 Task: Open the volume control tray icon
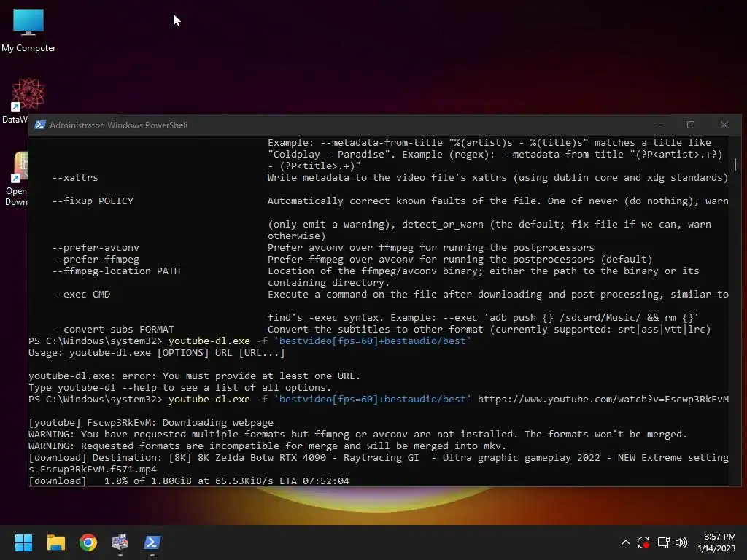point(681,542)
